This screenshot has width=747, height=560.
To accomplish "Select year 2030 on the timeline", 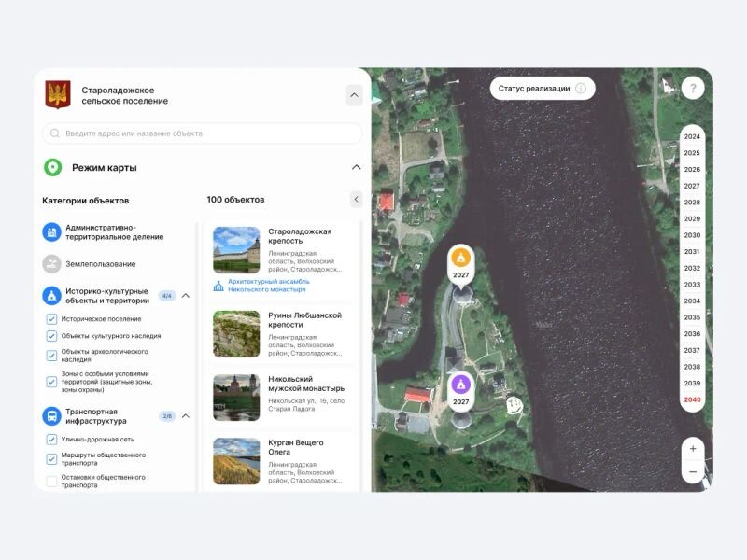I will click(692, 235).
